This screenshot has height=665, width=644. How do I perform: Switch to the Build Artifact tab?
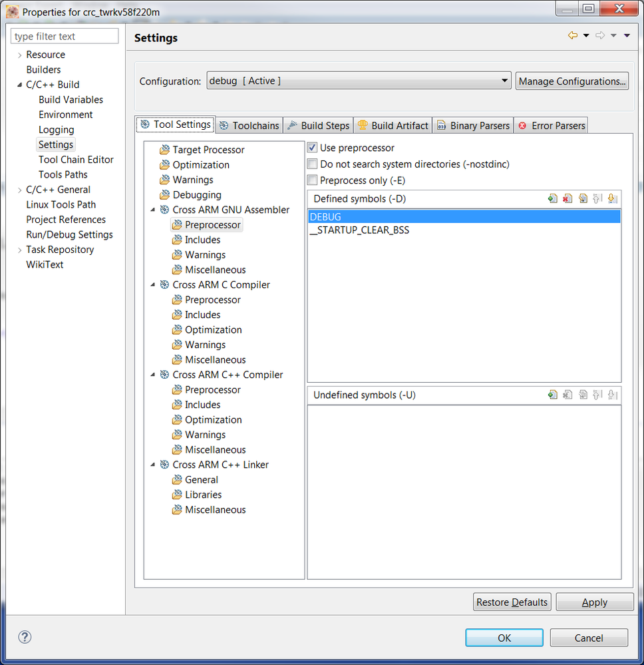393,126
